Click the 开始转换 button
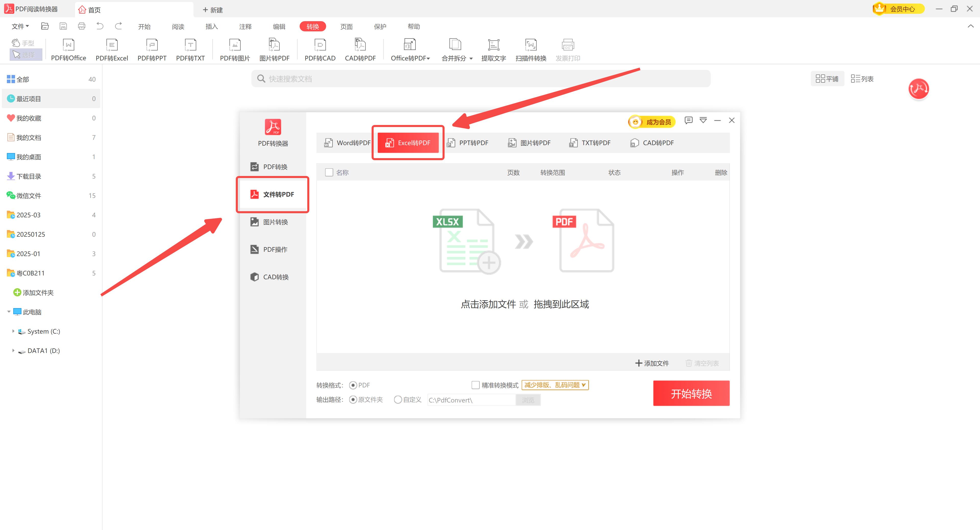Screen dimensions: 980x530 (x=691, y=394)
